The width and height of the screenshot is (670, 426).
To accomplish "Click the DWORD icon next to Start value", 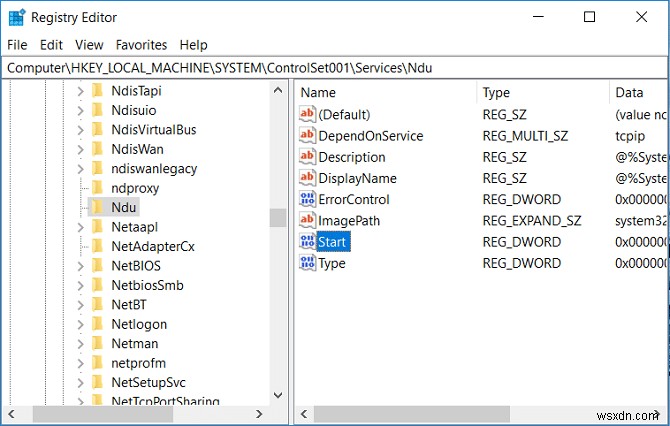I will coord(307,241).
